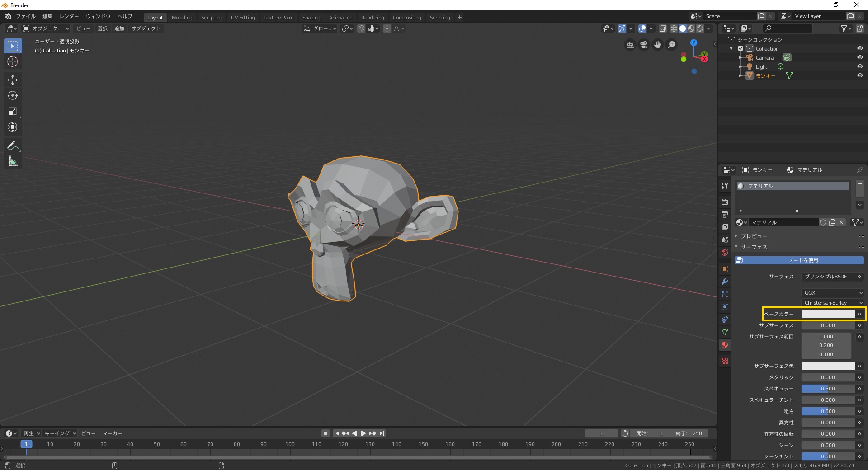Unlink the material with X button
Image resolution: width=868 pixels, height=470 pixels.
(841, 222)
